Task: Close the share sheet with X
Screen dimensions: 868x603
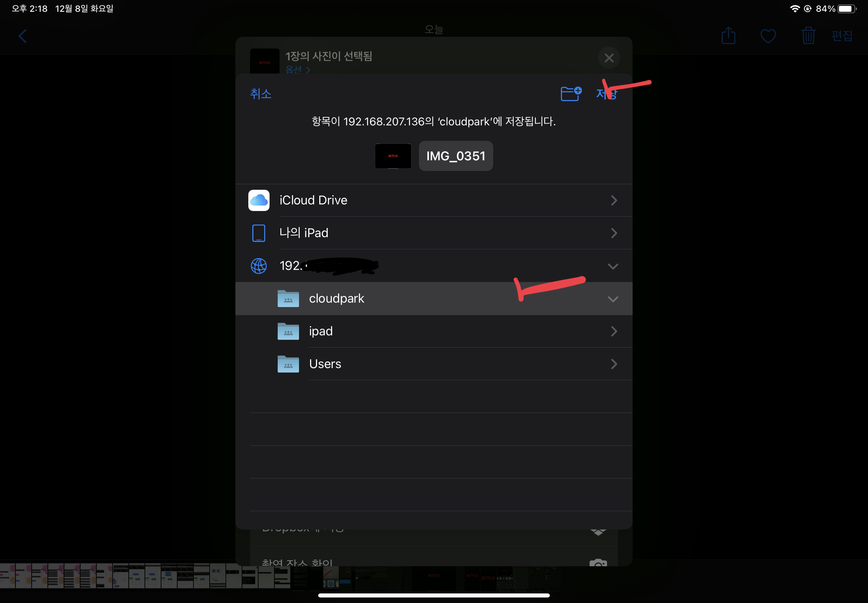Action: (608, 58)
